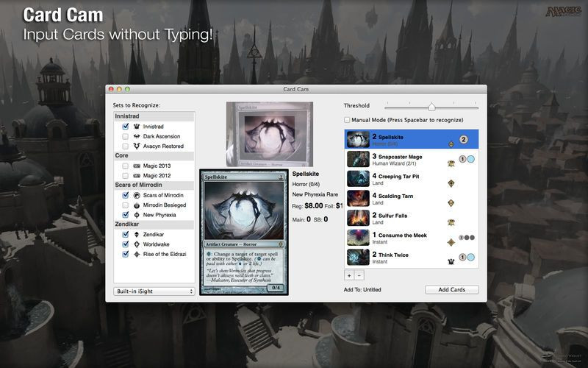588x368 pixels.
Task: Click the Think Twice thumbnail
Action: pyautogui.click(x=358, y=257)
